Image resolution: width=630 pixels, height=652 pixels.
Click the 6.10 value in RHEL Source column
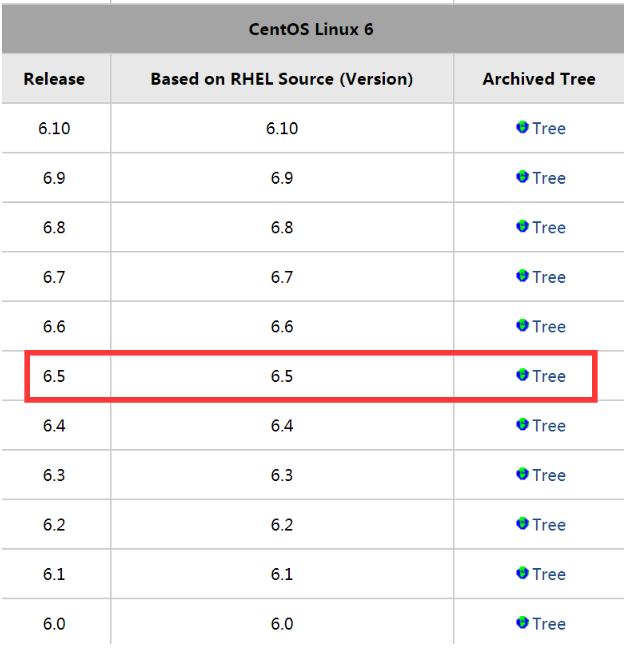tap(282, 128)
